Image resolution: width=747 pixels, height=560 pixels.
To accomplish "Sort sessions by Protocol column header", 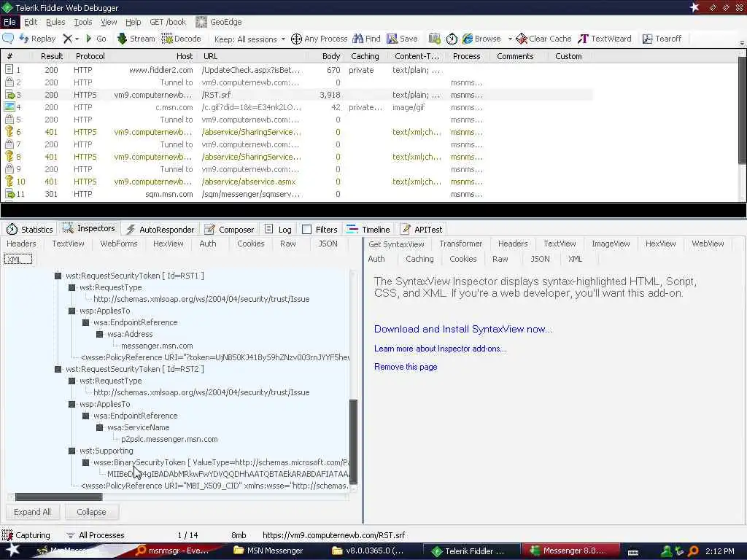I will click(x=90, y=56).
